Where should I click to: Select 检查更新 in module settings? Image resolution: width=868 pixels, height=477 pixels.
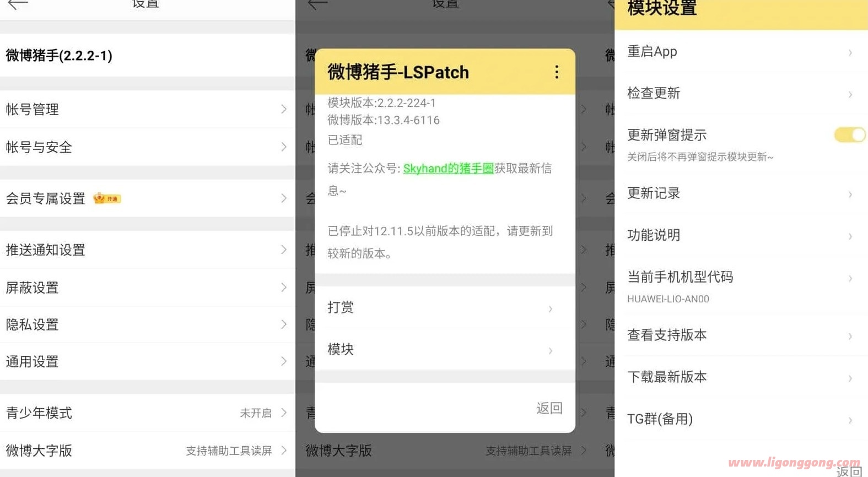point(741,93)
